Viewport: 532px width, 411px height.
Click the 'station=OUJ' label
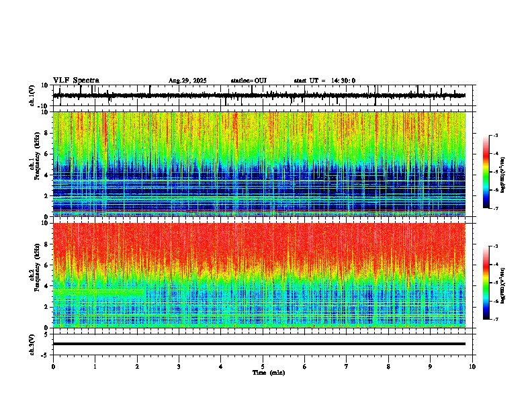[x=249, y=81]
